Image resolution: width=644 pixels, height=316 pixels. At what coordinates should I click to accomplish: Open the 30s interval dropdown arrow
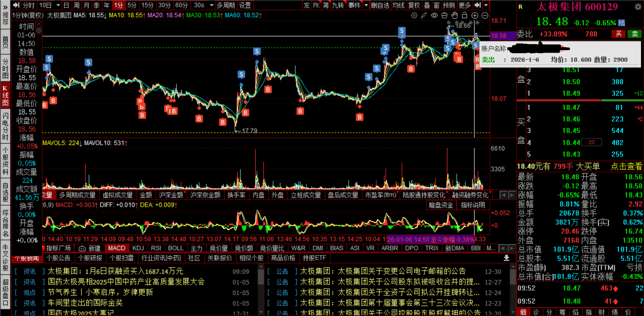point(212,5)
